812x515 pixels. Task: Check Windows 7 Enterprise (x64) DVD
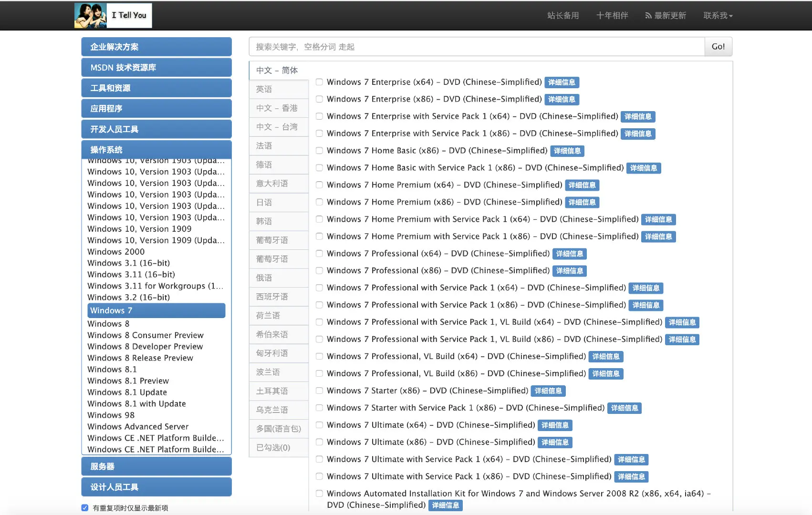coord(319,82)
